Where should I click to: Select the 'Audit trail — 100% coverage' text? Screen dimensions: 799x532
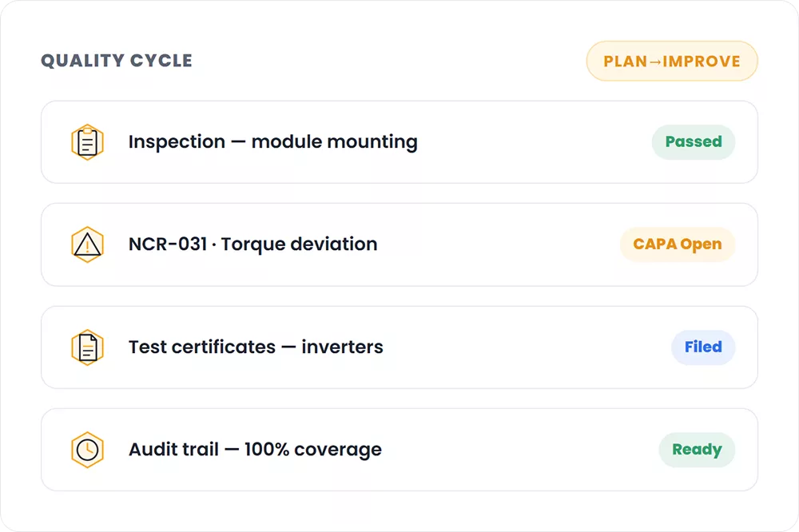point(255,450)
